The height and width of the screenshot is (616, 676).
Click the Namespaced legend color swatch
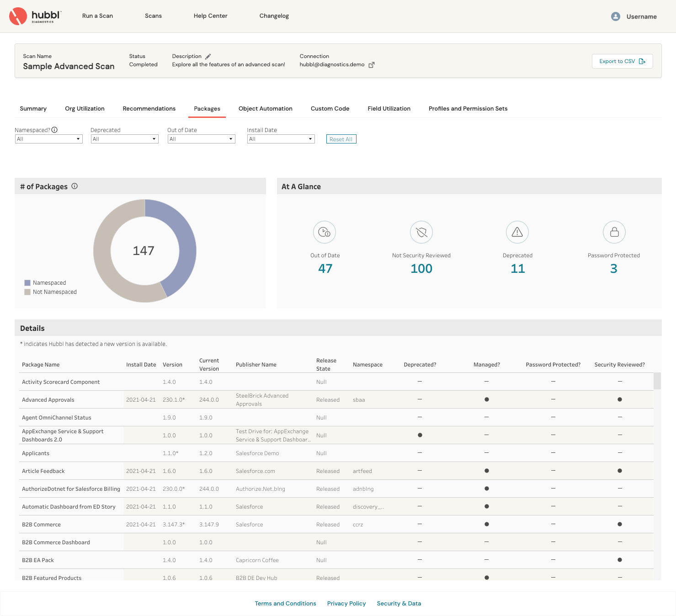[x=27, y=283]
